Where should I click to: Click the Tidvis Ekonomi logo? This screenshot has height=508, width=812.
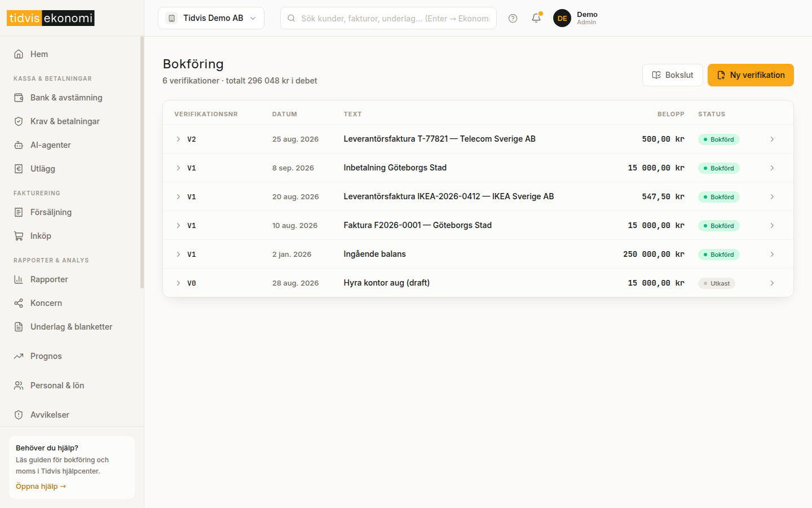51,18
